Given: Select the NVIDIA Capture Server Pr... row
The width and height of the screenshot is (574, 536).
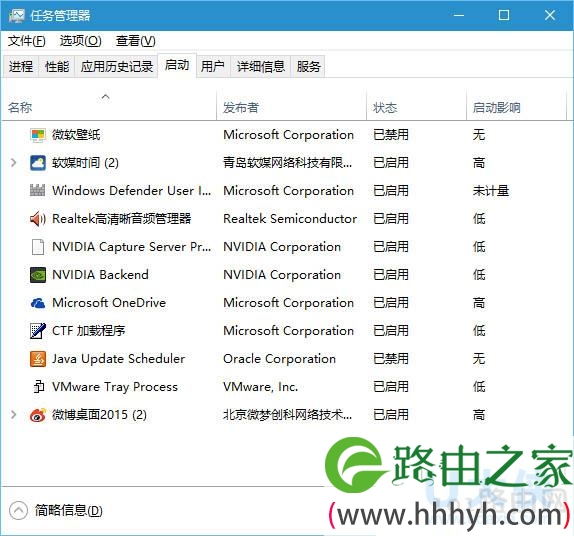Looking at the screenshot, I should (287, 247).
